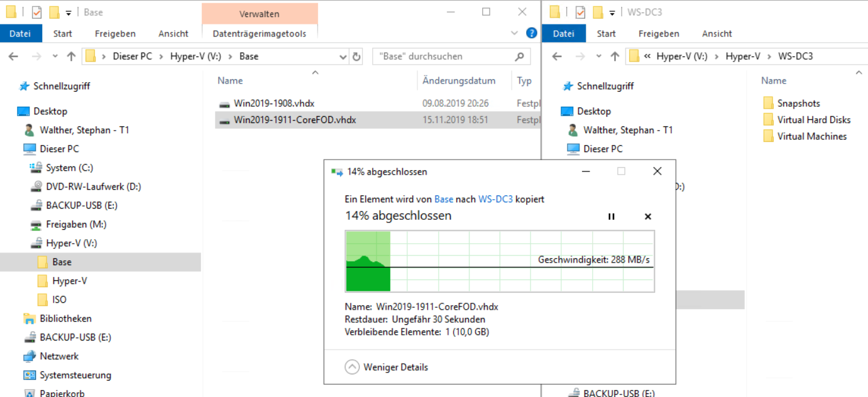
Task: Click Dieser PC in Base address breadcrumb
Action: point(133,57)
